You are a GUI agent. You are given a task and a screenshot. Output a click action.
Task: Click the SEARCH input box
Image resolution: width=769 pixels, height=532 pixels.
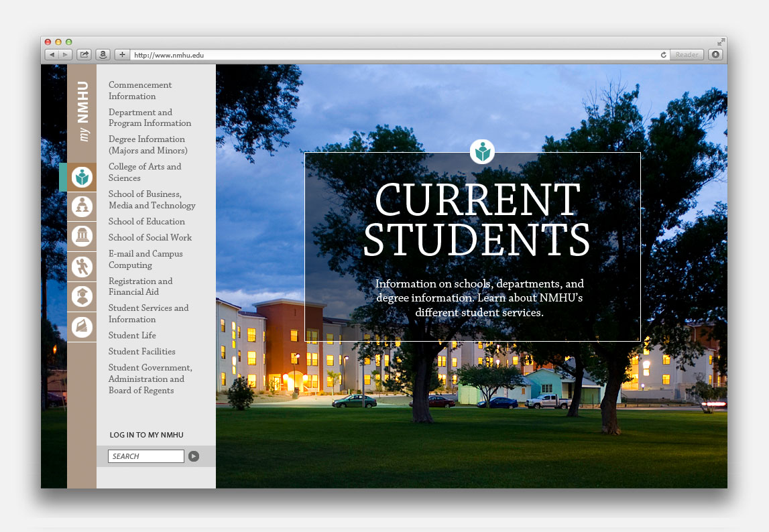tap(146, 456)
